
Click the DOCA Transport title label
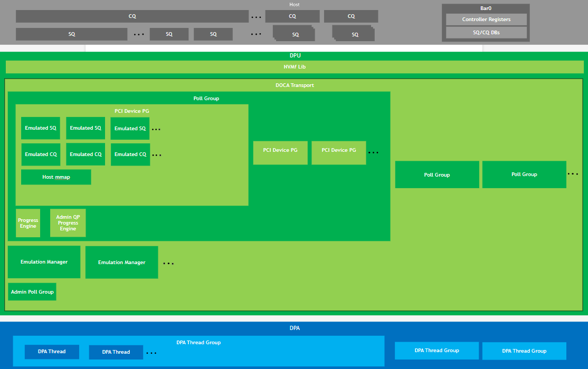295,85
